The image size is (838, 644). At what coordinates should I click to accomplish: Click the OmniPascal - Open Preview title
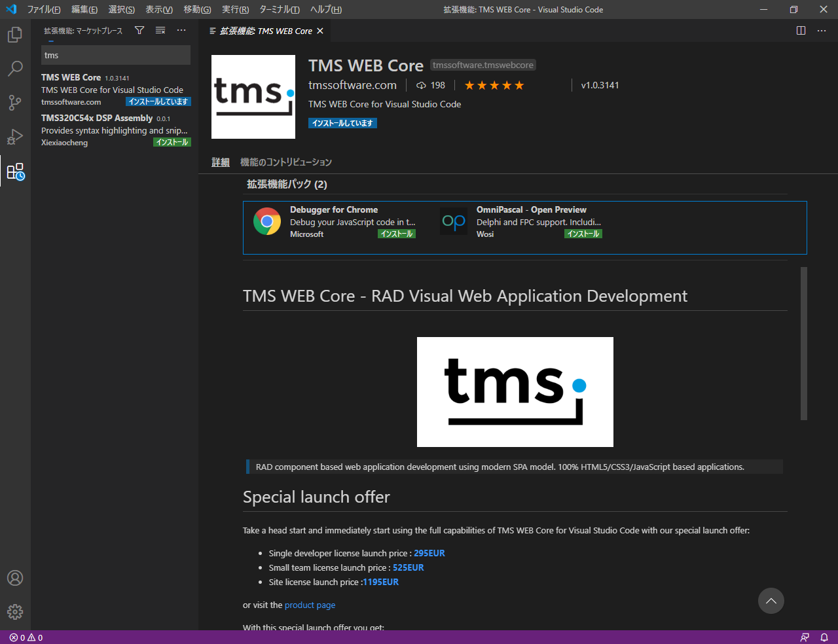(532, 209)
